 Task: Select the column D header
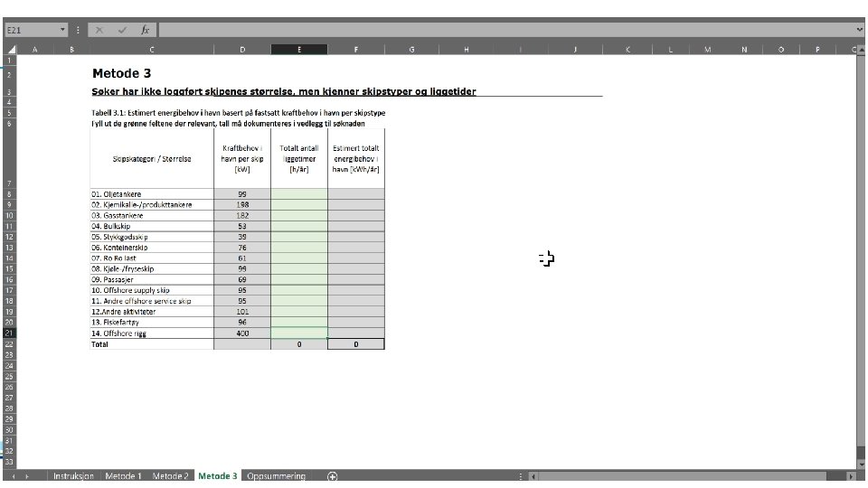[242, 50]
